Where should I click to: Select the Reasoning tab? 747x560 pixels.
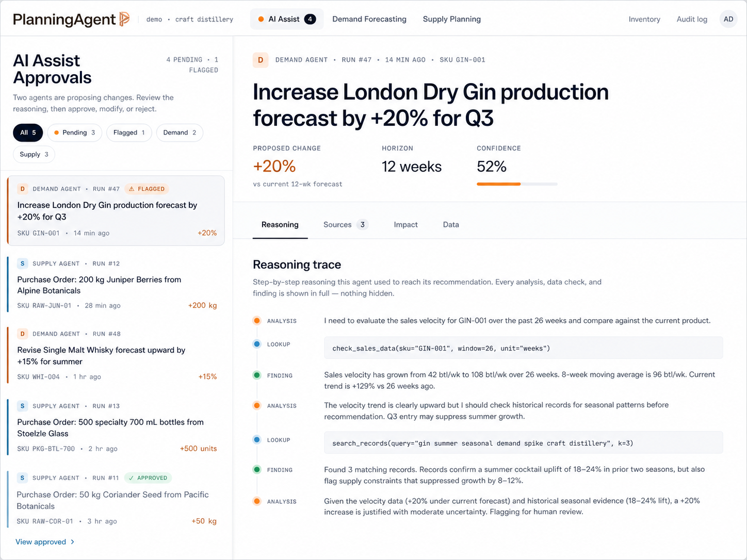click(280, 225)
